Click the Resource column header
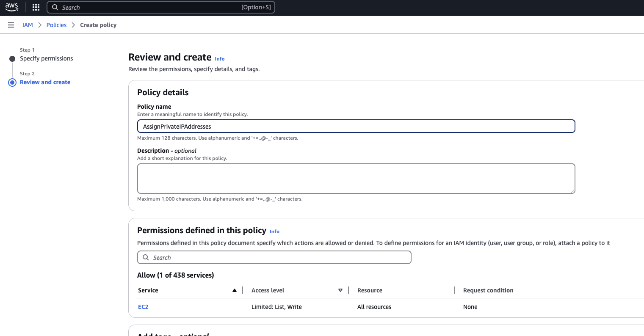 [370, 290]
